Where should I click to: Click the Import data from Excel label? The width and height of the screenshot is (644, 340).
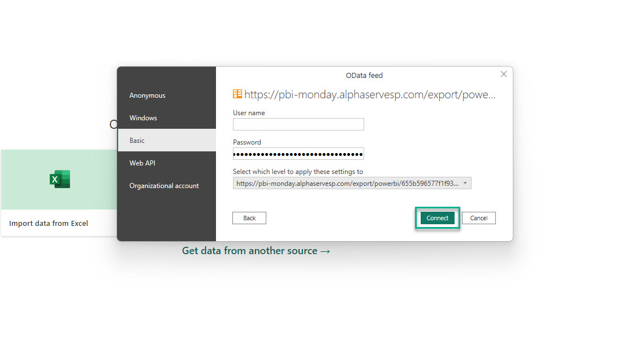[x=49, y=224]
